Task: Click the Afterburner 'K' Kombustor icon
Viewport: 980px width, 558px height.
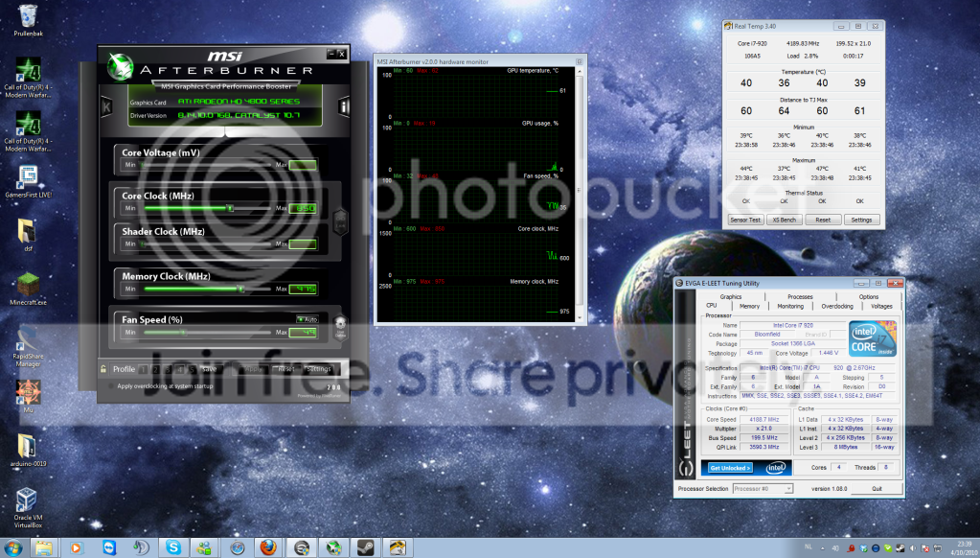Action: (106, 106)
